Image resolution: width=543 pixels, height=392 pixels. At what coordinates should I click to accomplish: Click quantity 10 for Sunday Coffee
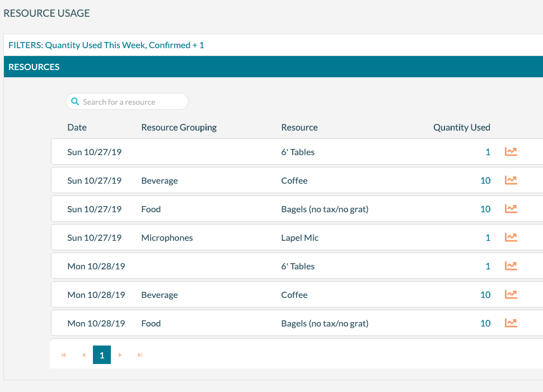point(485,180)
